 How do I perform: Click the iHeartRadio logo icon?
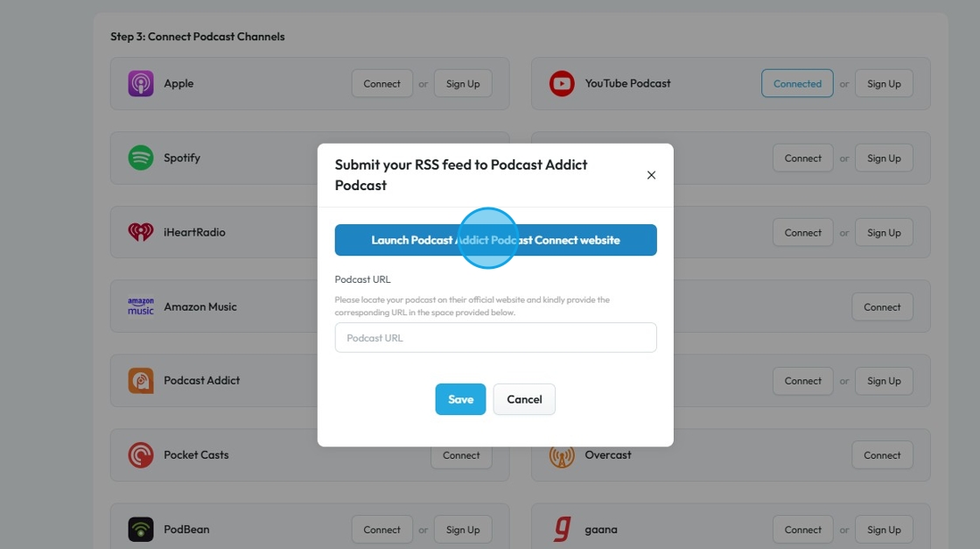point(140,232)
